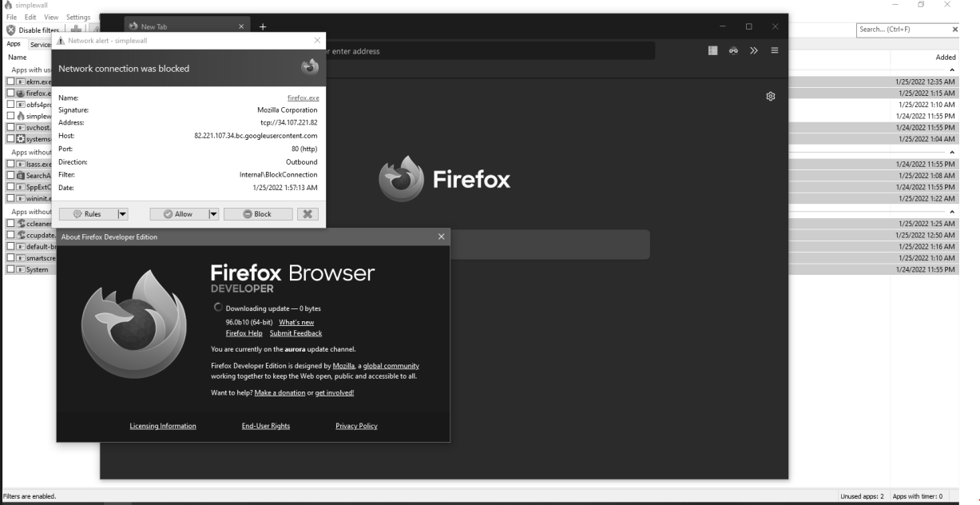Tick the SppExtC checkbox

[x=10, y=186]
